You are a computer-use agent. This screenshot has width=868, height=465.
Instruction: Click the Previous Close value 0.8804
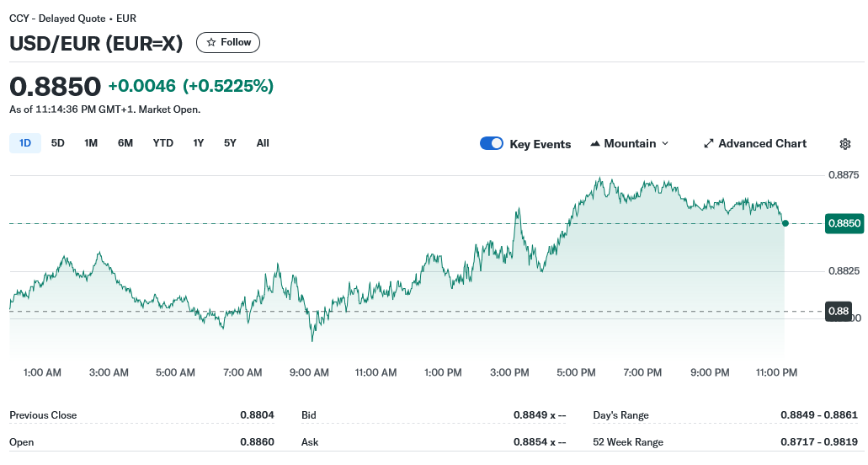(x=257, y=415)
